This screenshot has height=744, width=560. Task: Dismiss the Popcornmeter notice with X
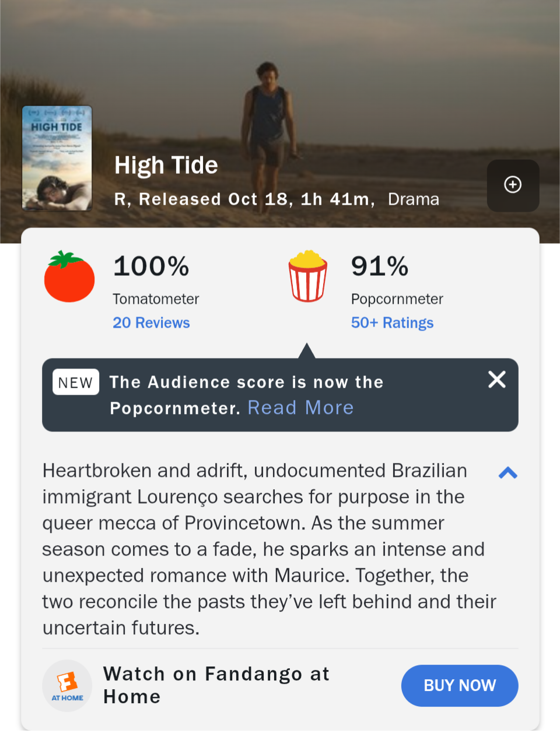coord(497,380)
